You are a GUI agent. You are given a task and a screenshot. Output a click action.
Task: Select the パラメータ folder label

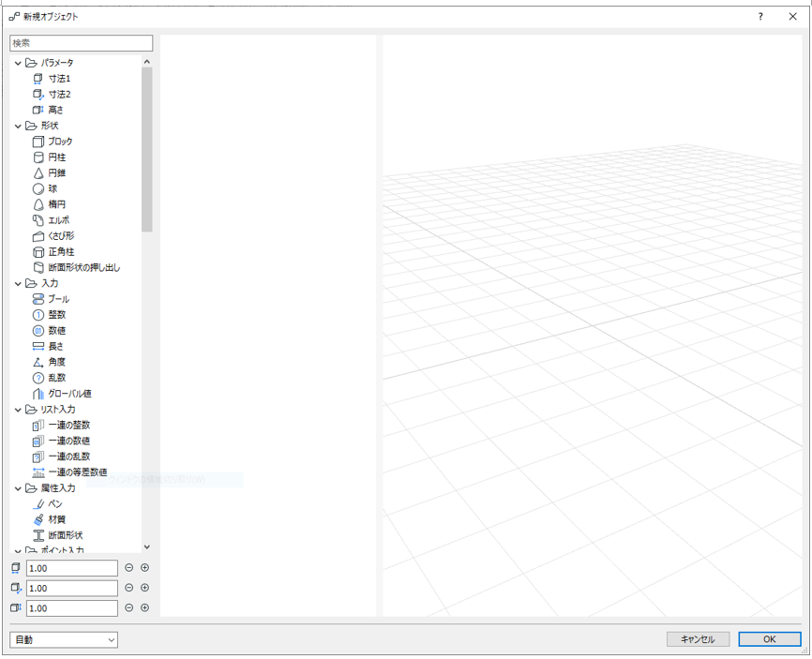point(57,63)
